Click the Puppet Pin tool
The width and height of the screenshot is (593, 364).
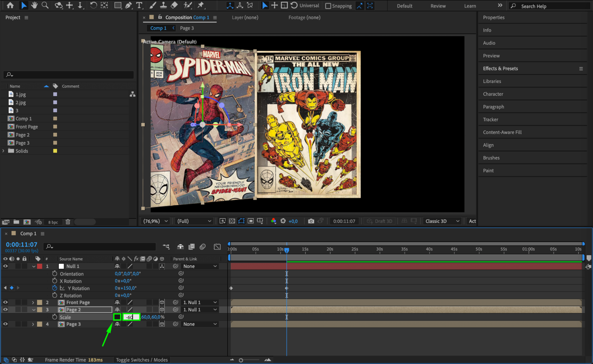(201, 5)
